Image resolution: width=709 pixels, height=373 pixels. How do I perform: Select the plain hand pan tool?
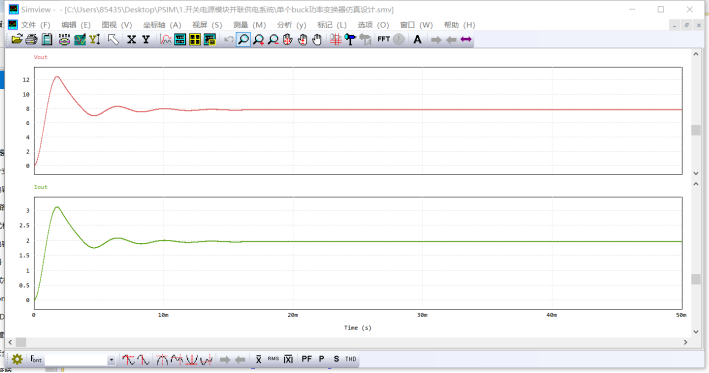point(317,40)
